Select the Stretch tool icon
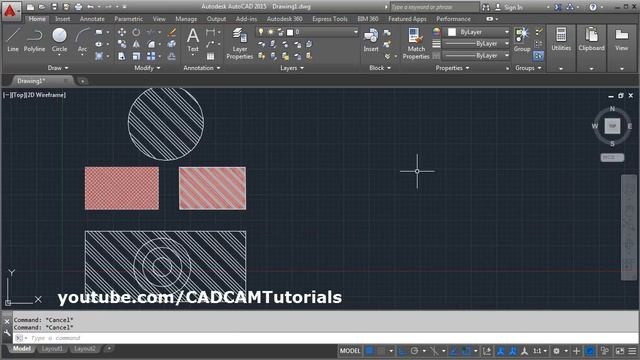 click(x=122, y=56)
